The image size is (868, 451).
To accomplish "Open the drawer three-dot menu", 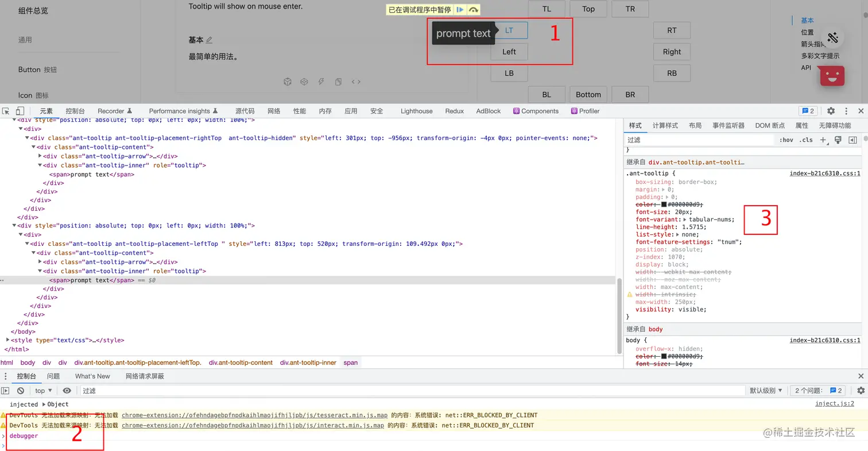I will coord(6,376).
